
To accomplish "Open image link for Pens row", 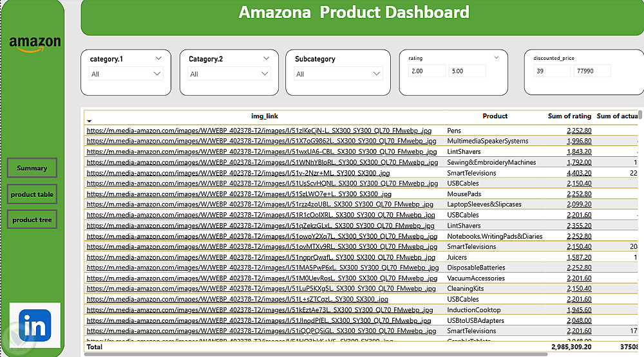I will [x=259, y=131].
